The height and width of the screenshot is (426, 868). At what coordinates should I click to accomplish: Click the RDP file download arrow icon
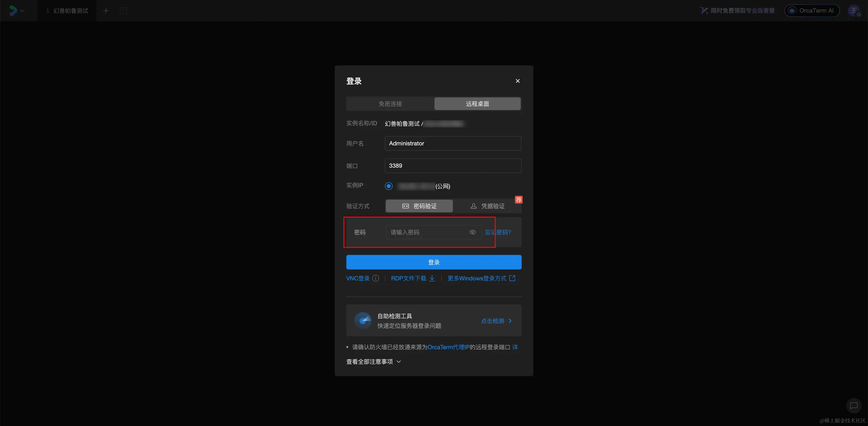point(432,278)
